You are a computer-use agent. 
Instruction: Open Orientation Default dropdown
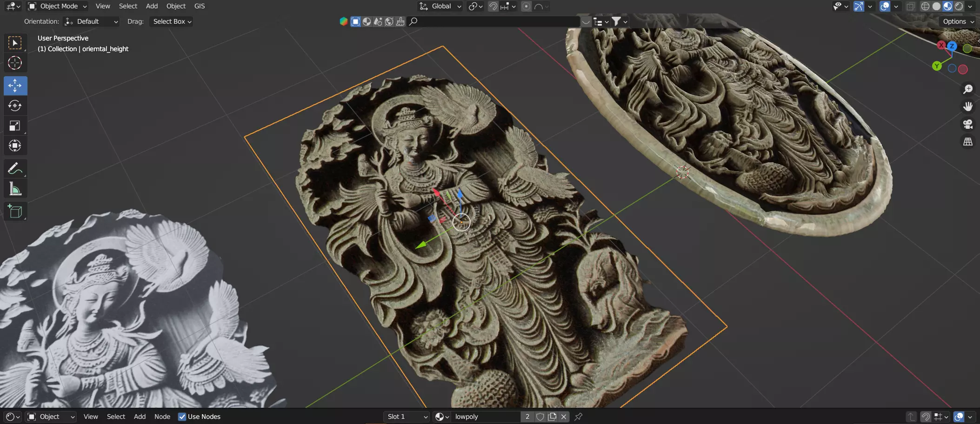point(91,21)
